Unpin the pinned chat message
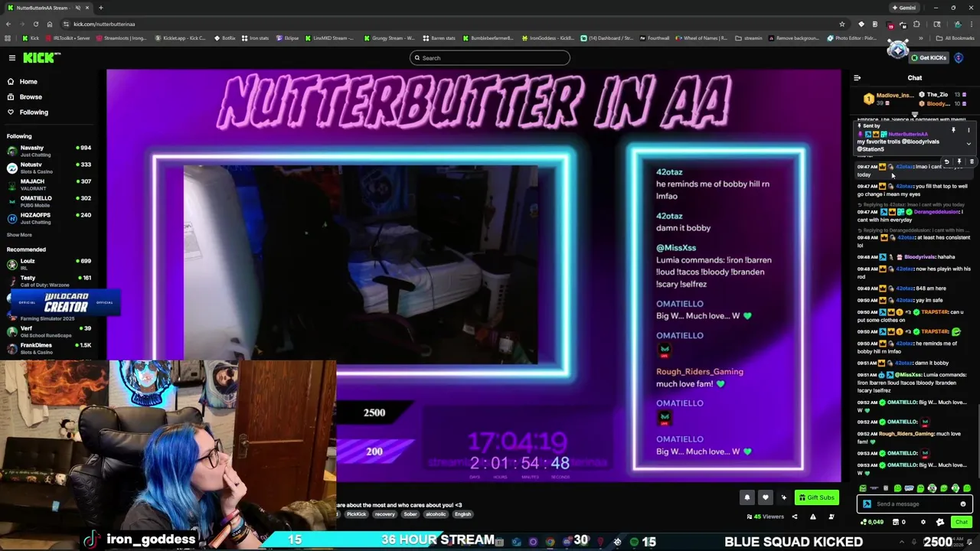This screenshot has height=551, width=980. (x=953, y=130)
